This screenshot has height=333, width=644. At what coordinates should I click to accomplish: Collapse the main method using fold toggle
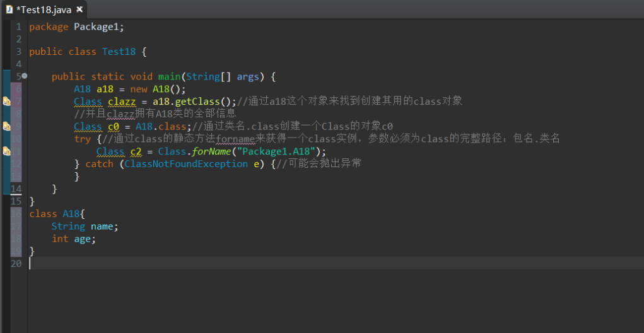25,76
